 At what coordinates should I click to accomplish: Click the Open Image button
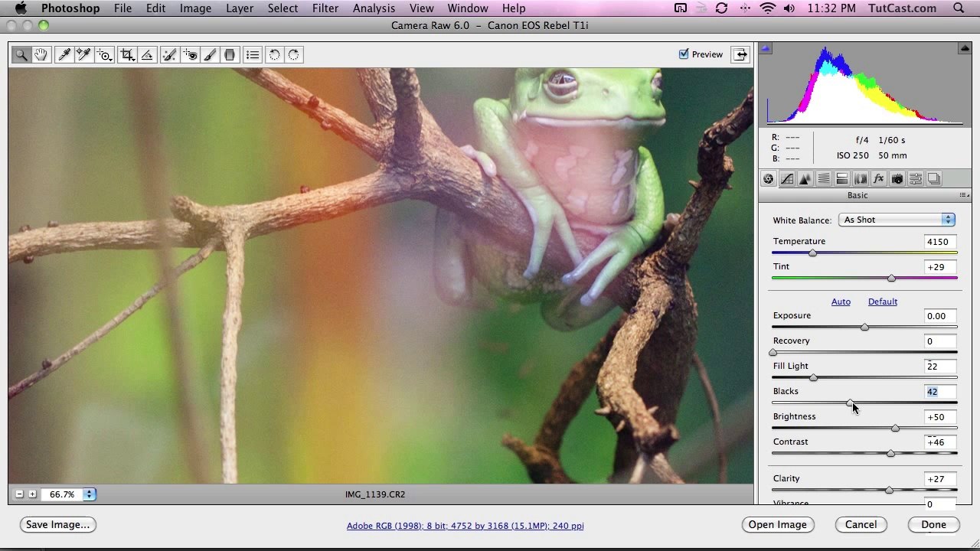point(777,524)
